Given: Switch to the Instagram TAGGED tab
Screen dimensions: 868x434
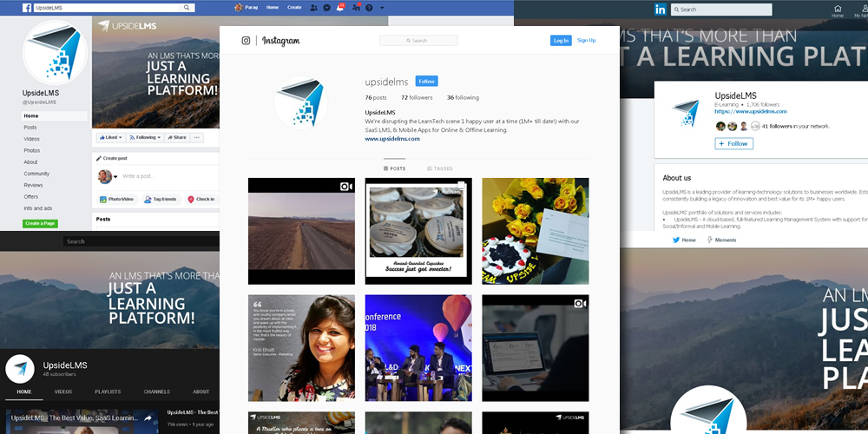Looking at the screenshot, I should [x=440, y=168].
